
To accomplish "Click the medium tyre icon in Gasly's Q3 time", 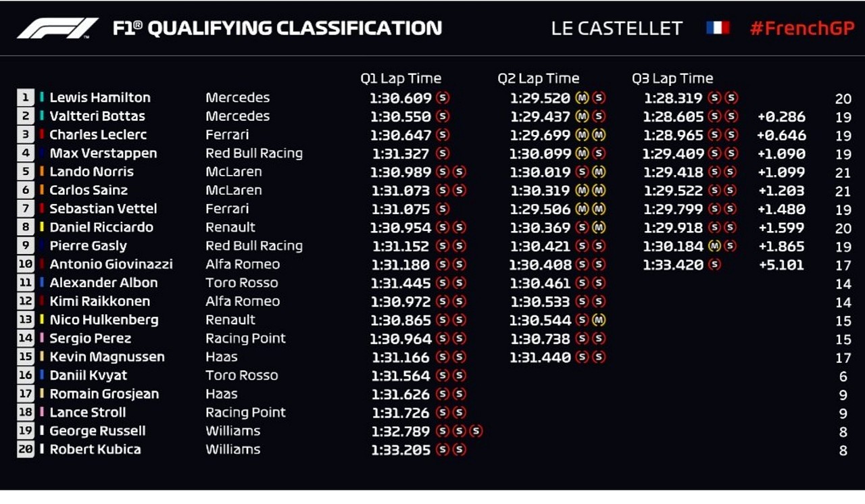I will (x=714, y=247).
